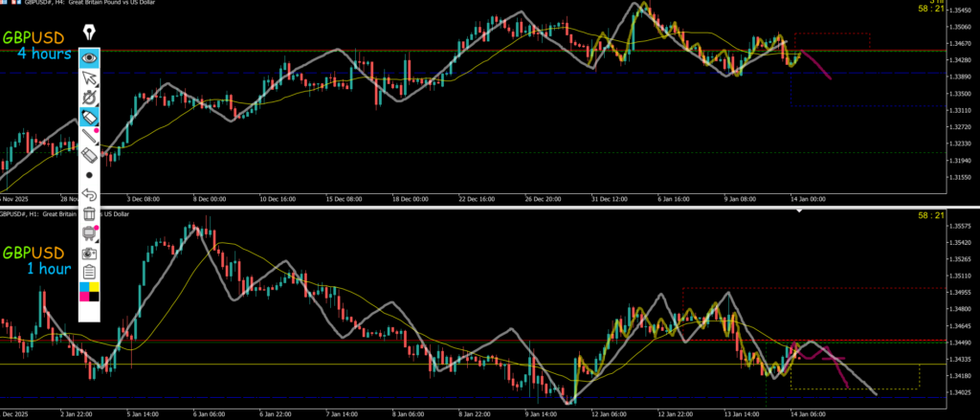Select the red horizontal line on the H4 chart
Viewport: 980px width, 420px height.
pos(479,50)
